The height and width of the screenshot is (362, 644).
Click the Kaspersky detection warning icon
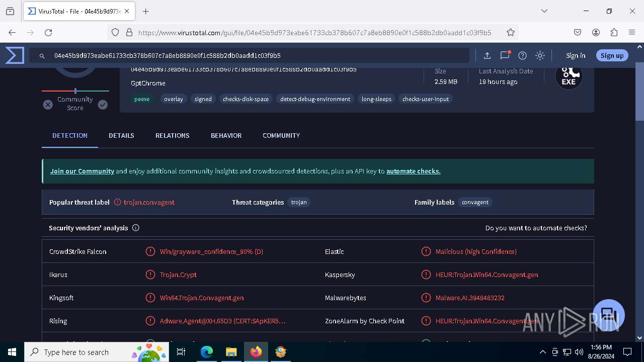click(x=426, y=275)
